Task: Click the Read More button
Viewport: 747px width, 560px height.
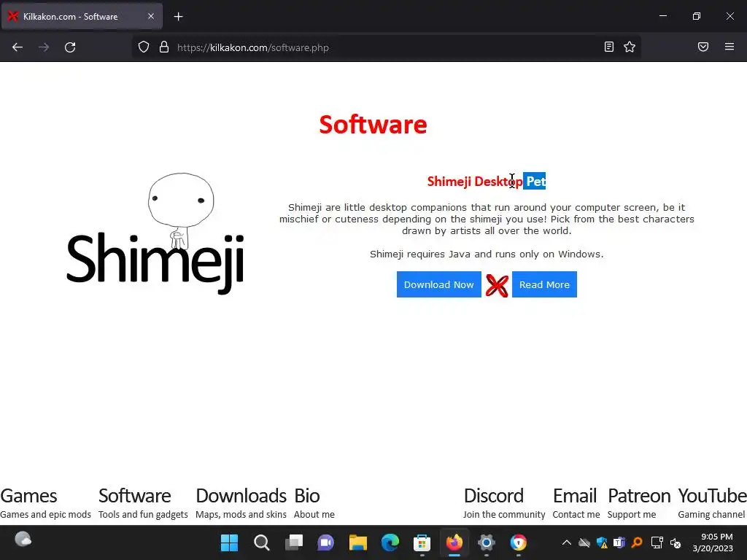Action: [544, 284]
